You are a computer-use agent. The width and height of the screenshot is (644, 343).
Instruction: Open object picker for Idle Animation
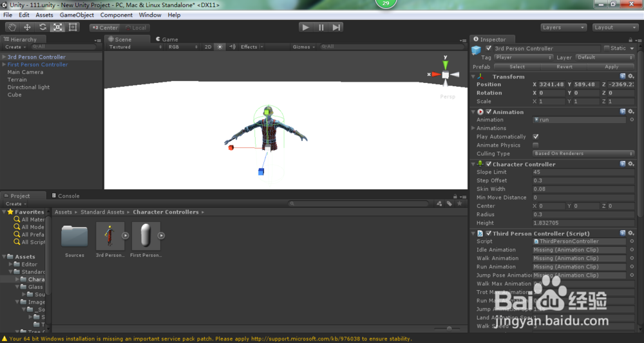pyautogui.click(x=632, y=250)
